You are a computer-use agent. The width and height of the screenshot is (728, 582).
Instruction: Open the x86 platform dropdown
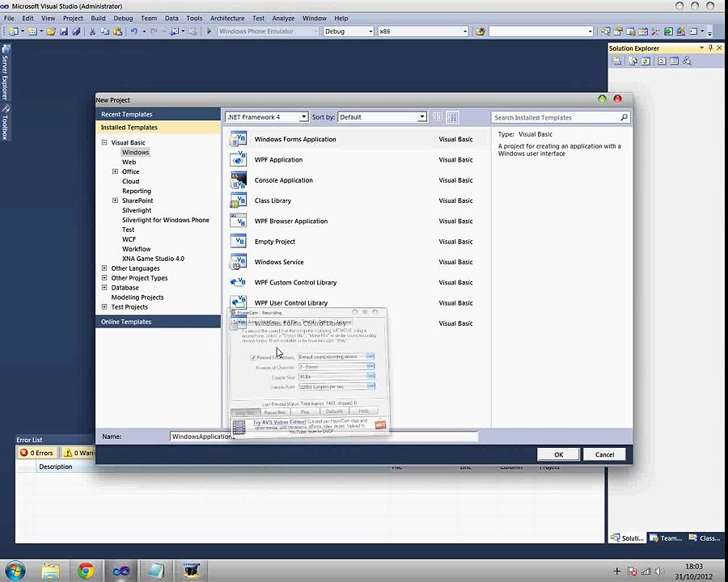(465, 32)
